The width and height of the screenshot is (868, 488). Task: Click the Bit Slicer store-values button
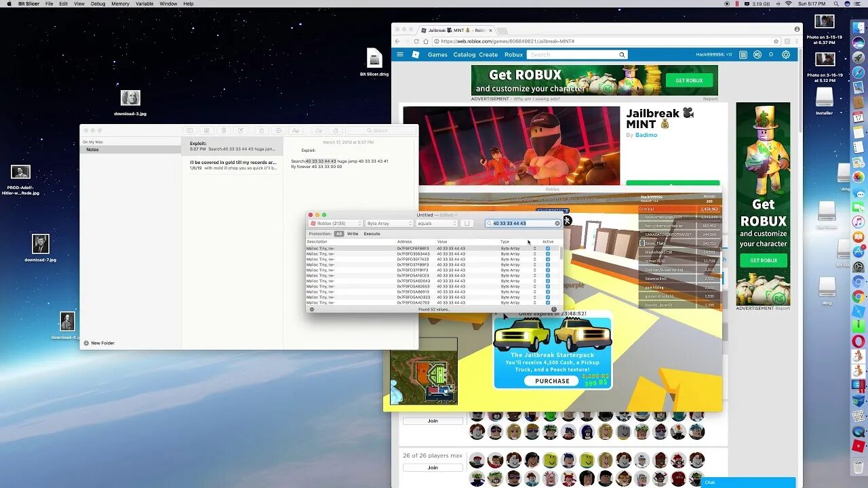pos(467,223)
